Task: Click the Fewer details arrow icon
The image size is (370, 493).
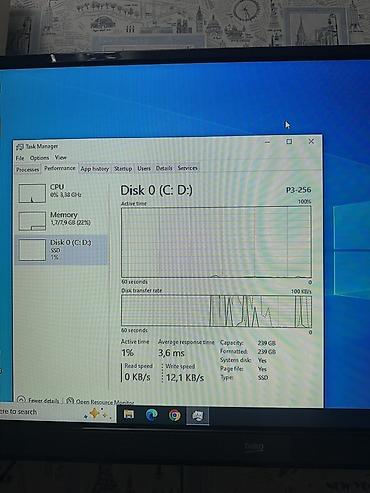Action: pyautogui.click(x=21, y=400)
